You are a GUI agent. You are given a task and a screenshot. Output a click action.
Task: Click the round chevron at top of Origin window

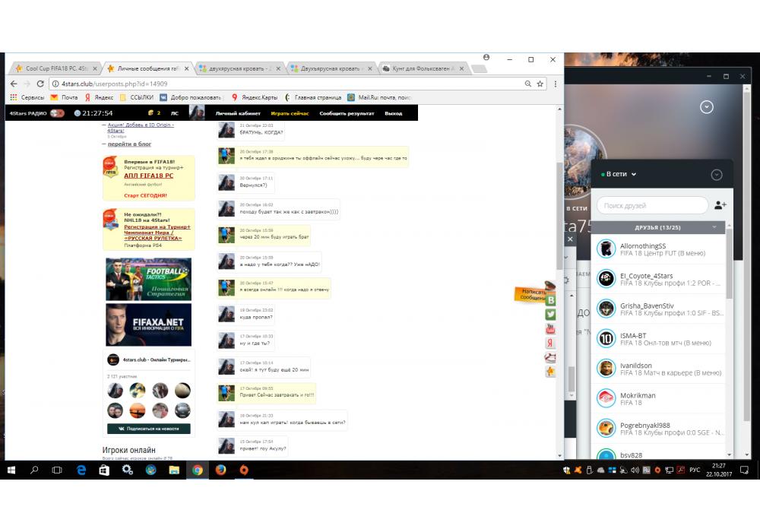click(707, 107)
